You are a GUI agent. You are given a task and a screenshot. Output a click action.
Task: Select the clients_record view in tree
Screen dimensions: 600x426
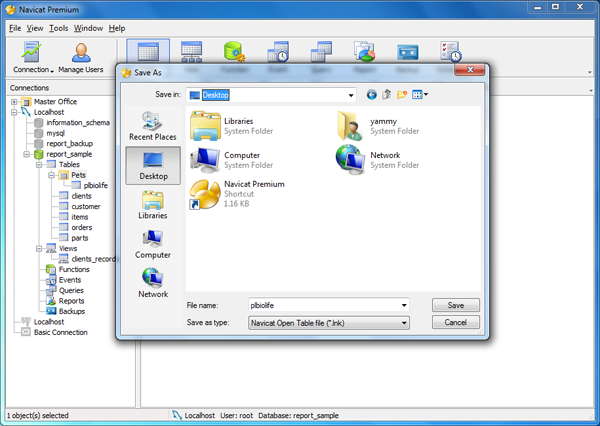[93, 259]
